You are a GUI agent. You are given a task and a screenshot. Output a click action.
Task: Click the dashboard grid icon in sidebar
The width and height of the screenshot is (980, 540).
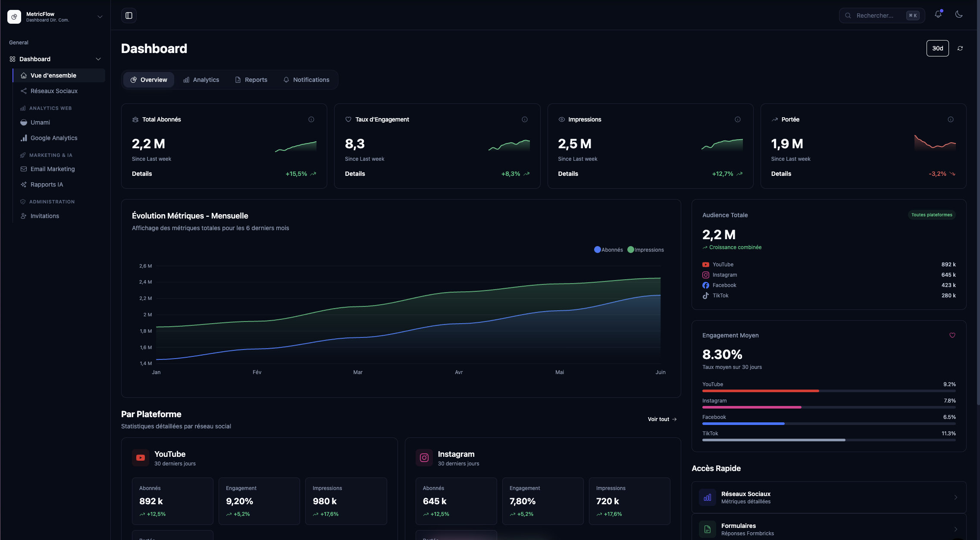point(13,59)
